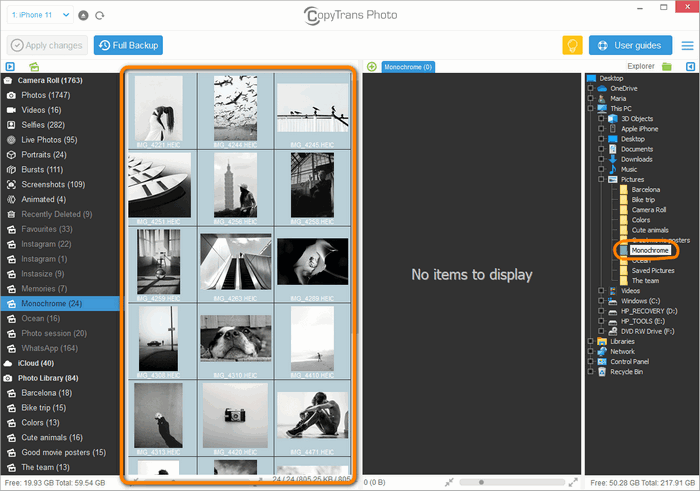Expand the Downloads node

pos(601,159)
